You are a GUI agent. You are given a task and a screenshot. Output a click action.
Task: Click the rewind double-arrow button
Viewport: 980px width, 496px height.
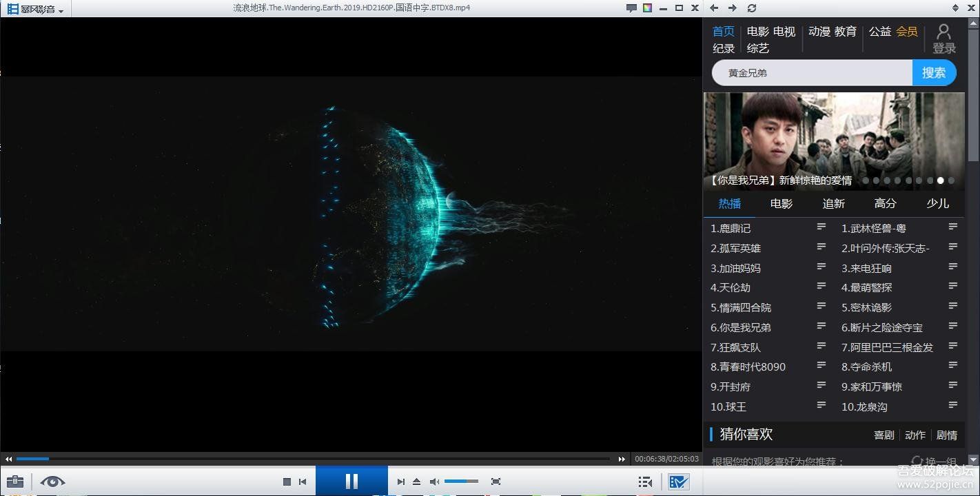[8, 459]
